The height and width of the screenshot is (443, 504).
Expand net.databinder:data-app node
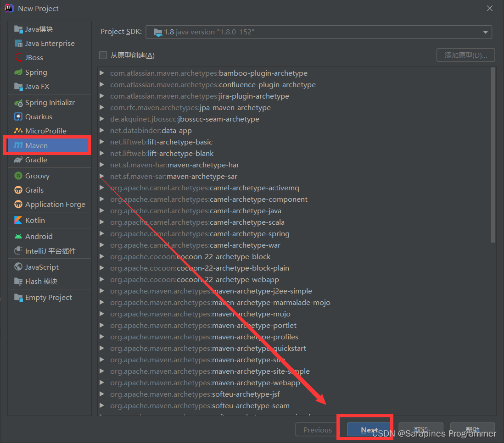tap(102, 130)
